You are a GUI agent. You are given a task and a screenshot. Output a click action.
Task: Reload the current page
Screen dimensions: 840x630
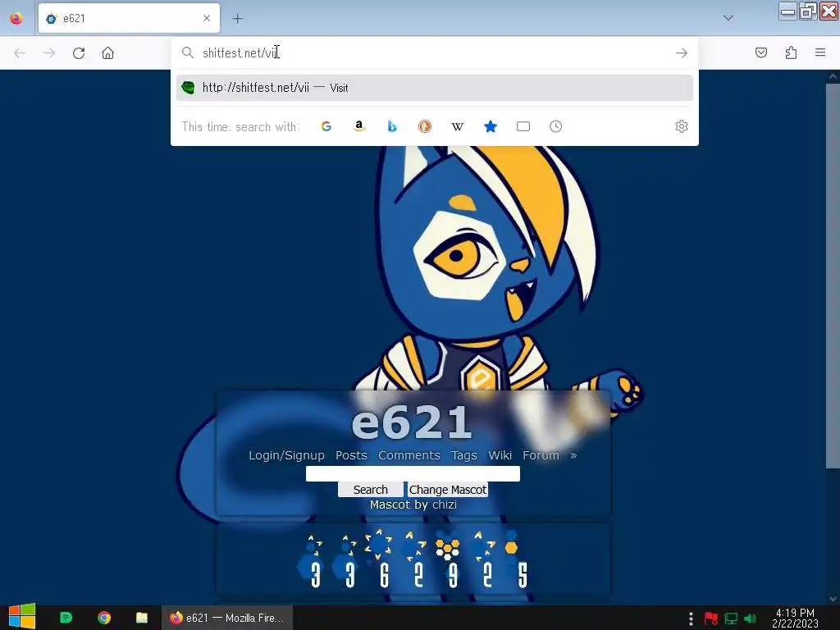[x=79, y=53]
